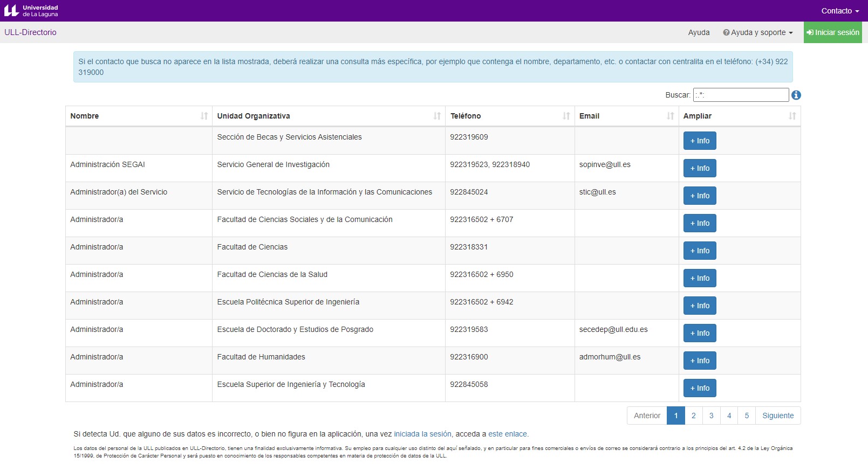This screenshot has width=868, height=464.
Task: Expand the Contacto dropdown menu
Action: tap(839, 11)
